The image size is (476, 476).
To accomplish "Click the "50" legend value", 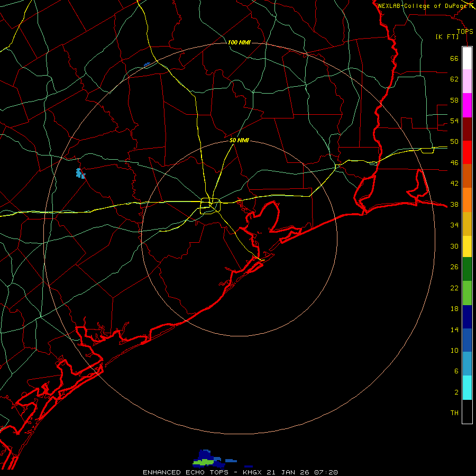I will pyautogui.click(x=454, y=142).
